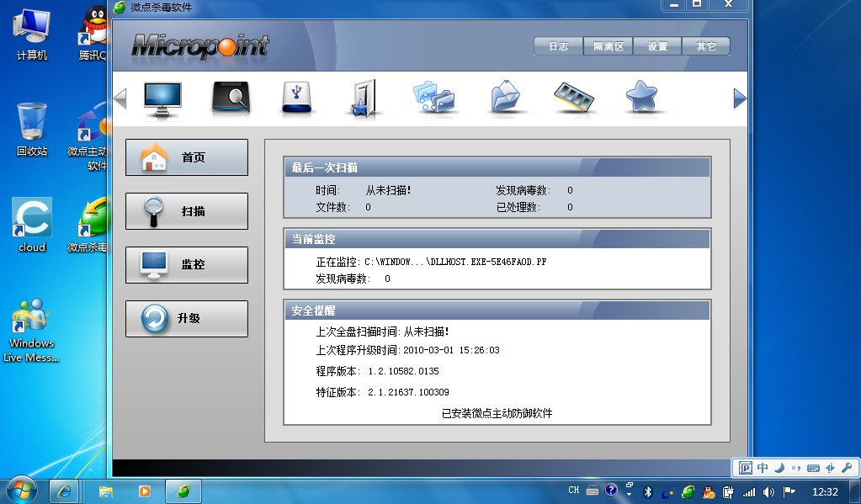Click signature version 2.1.21637.100309

(408, 392)
